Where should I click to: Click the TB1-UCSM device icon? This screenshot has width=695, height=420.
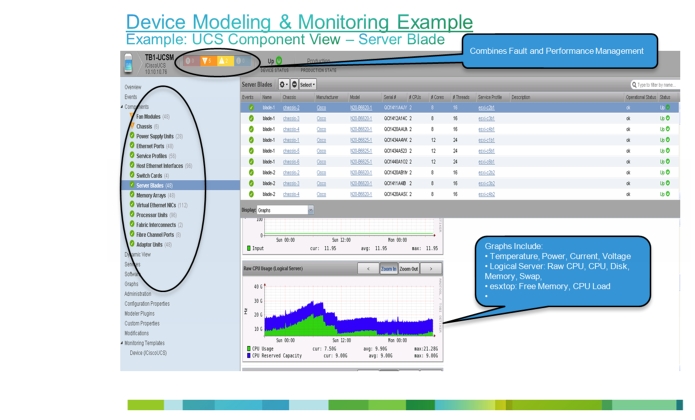tap(129, 63)
